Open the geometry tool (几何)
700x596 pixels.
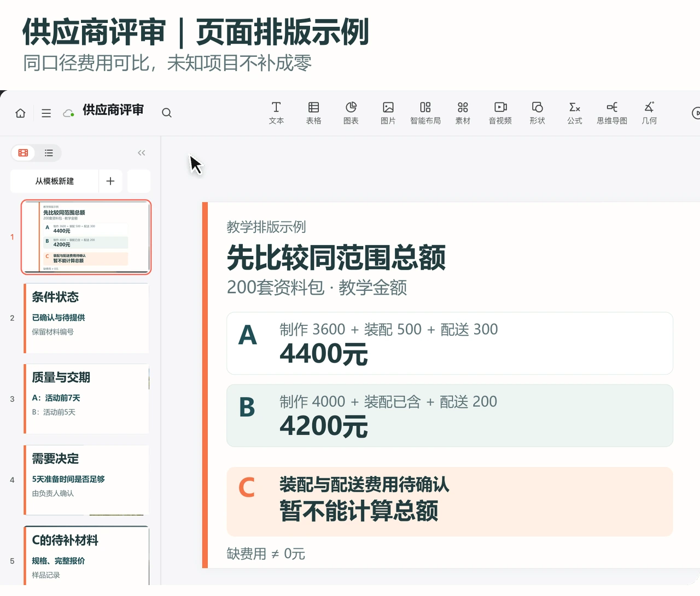[649, 113]
